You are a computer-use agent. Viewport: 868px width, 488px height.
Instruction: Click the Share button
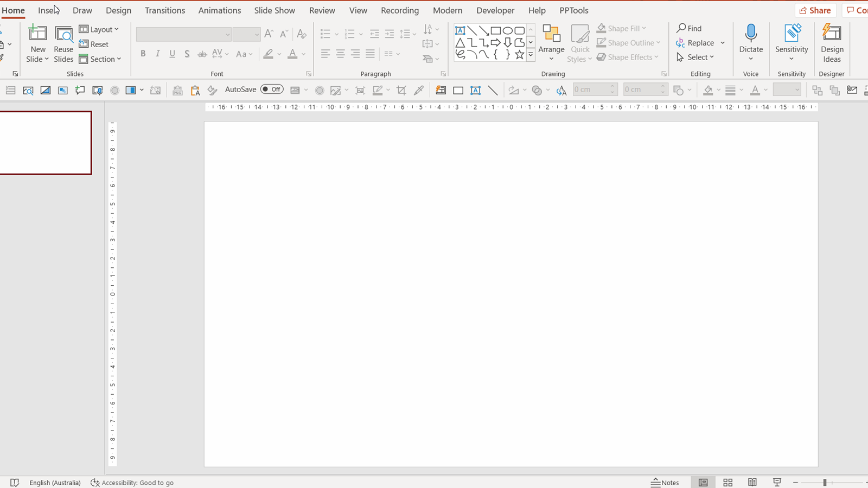(815, 10)
